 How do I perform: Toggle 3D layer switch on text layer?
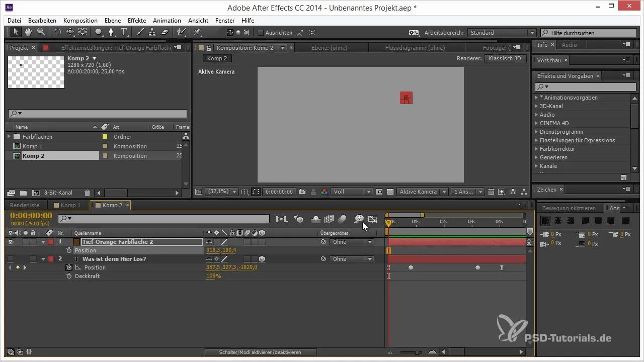pyautogui.click(x=262, y=259)
